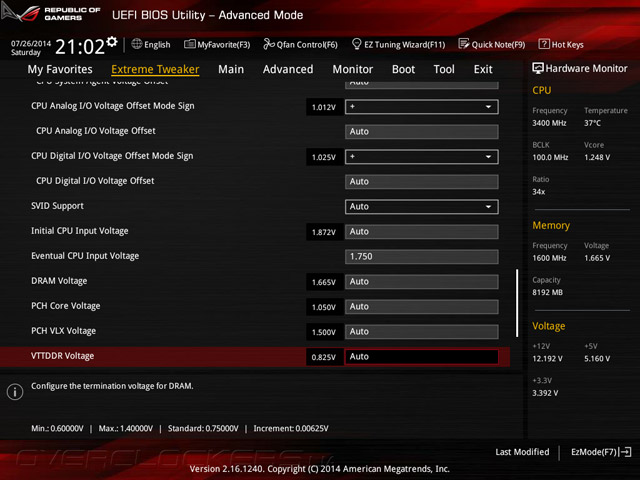Show Hot Keys question icon
Viewport: 640px width, 480px height.
[x=544, y=44]
